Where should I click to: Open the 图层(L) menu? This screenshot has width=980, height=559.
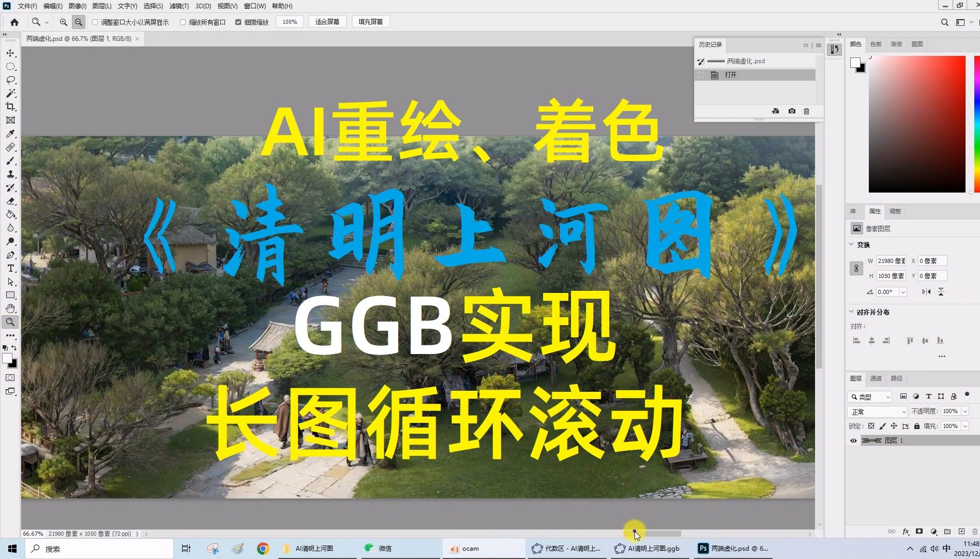point(102,6)
